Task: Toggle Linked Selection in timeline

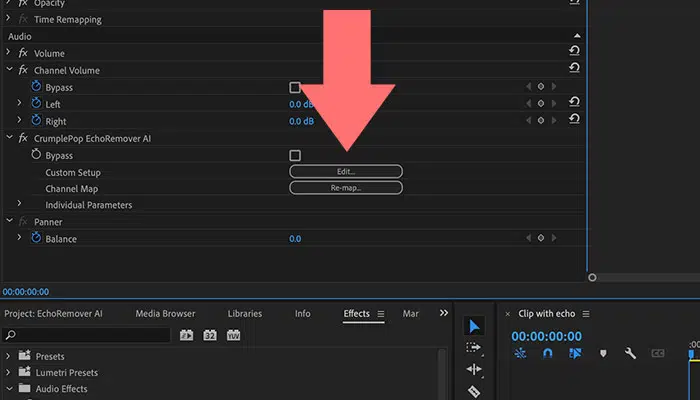Action: coord(575,354)
